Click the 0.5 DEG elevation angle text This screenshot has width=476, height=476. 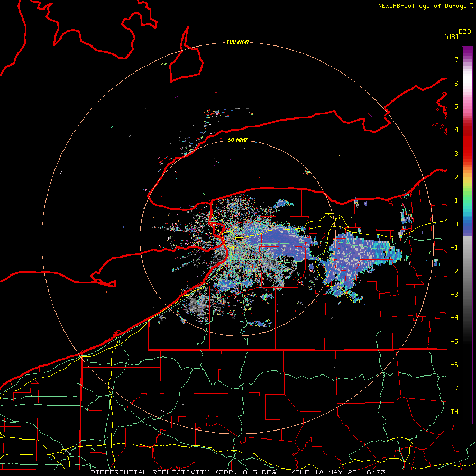pos(259,472)
